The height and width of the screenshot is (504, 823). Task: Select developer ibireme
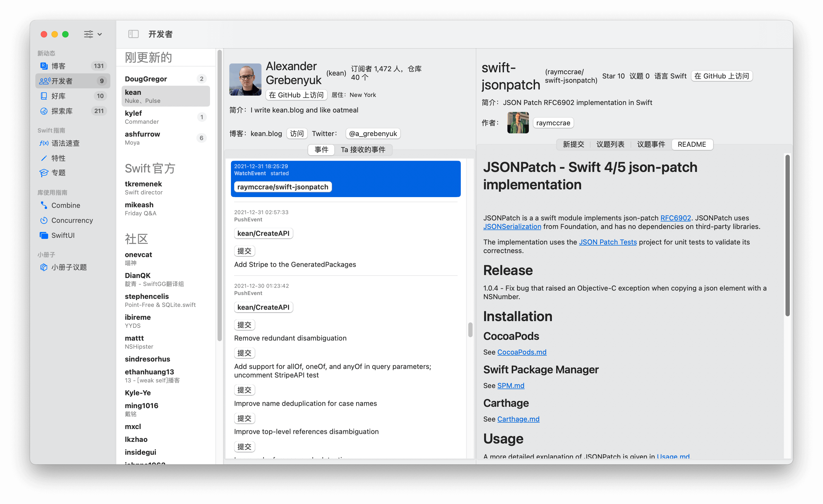pos(166,321)
